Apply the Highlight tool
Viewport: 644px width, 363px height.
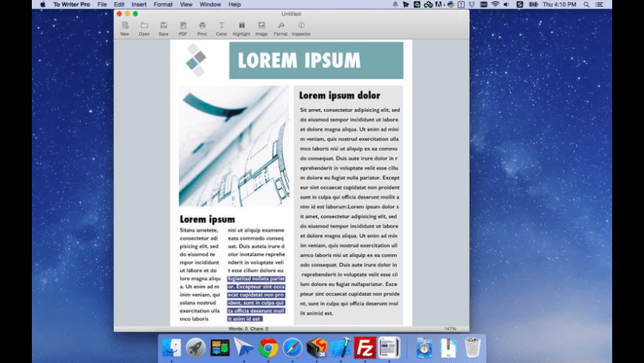click(x=241, y=28)
